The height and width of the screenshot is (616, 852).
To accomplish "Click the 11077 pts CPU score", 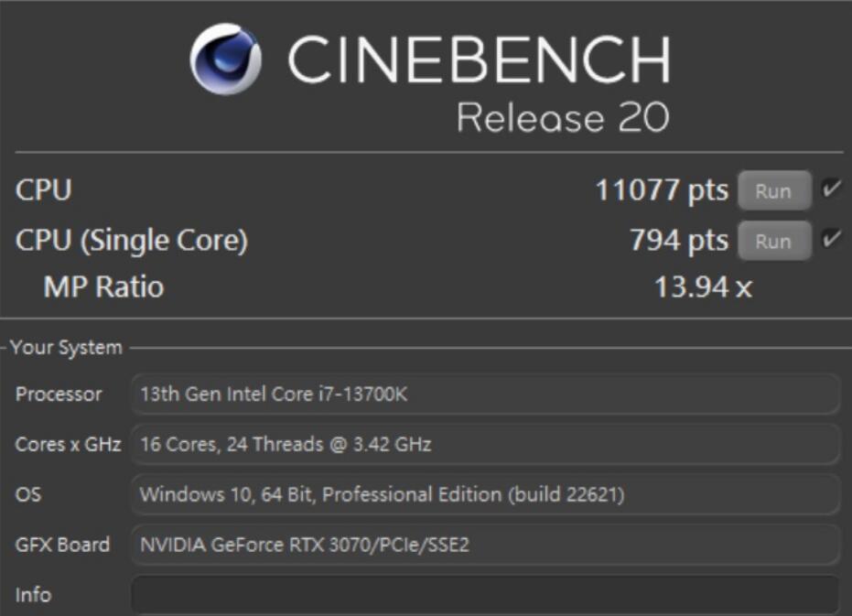I will coord(662,190).
